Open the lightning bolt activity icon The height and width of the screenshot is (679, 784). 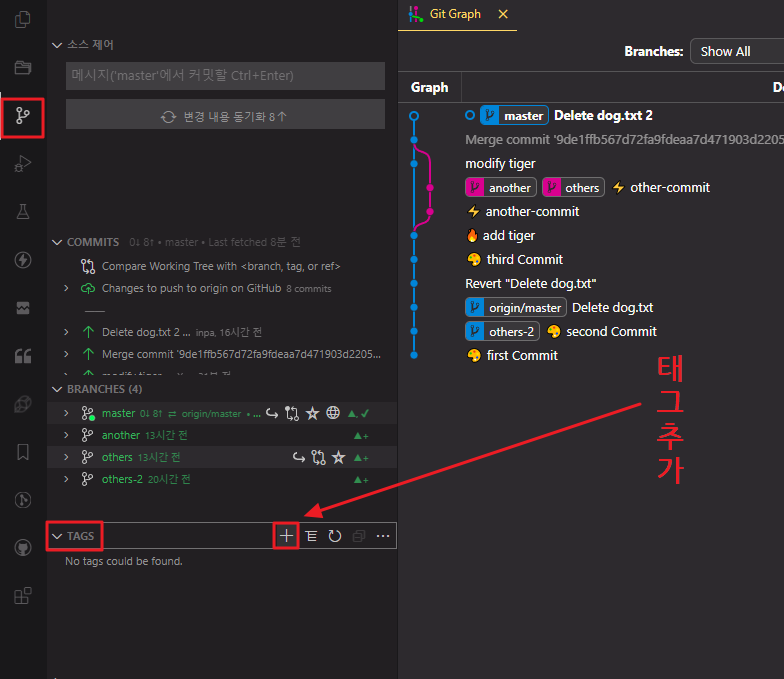(x=22, y=260)
